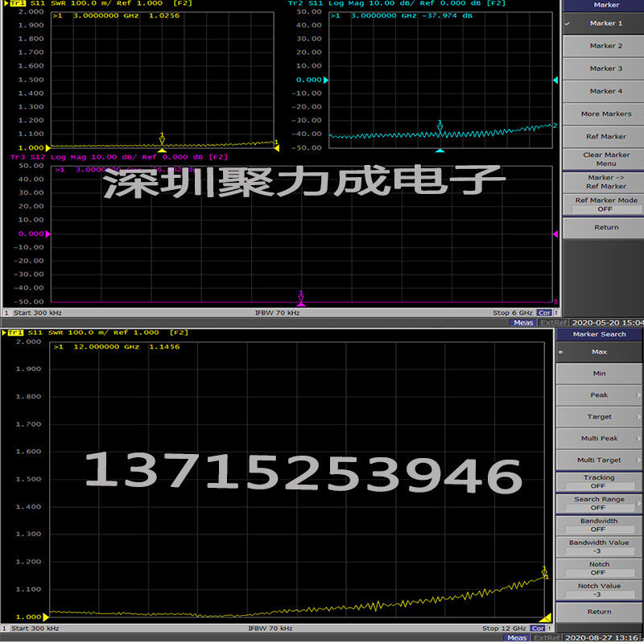
Task: Select Max in Marker Search
Action: [599, 352]
